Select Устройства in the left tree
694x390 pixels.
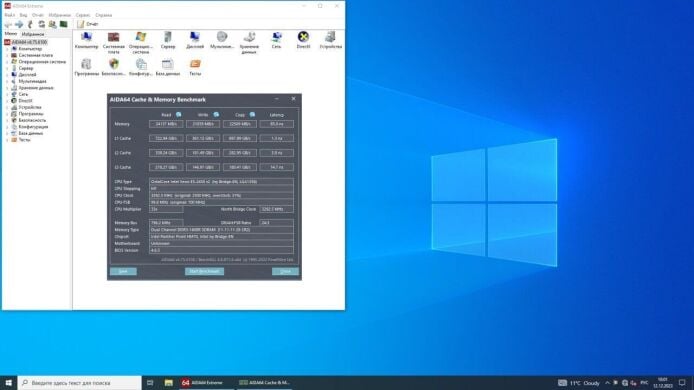coord(30,107)
